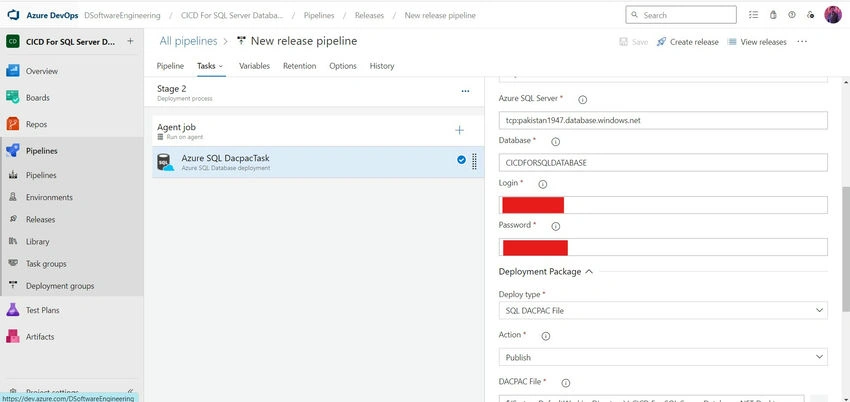Open the user profile avatar

pos(833,15)
